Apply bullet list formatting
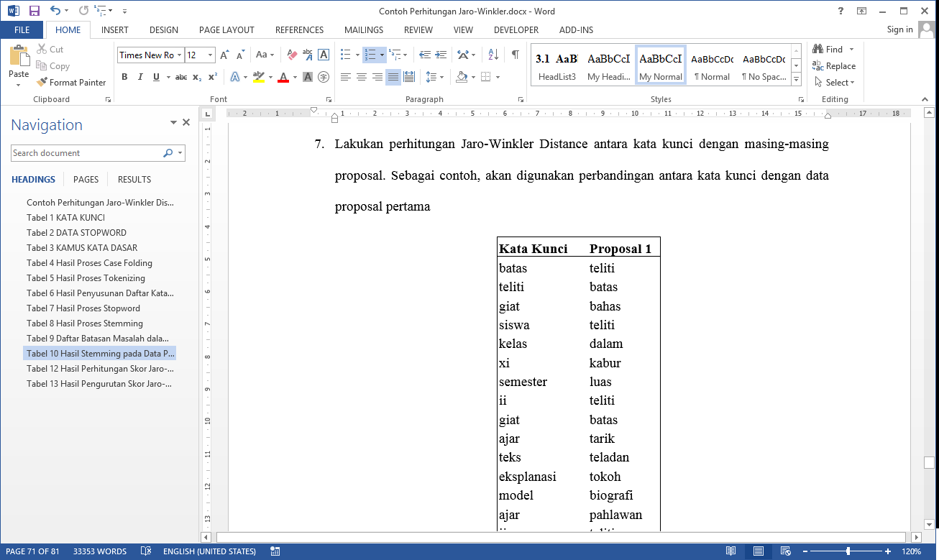 345,55
